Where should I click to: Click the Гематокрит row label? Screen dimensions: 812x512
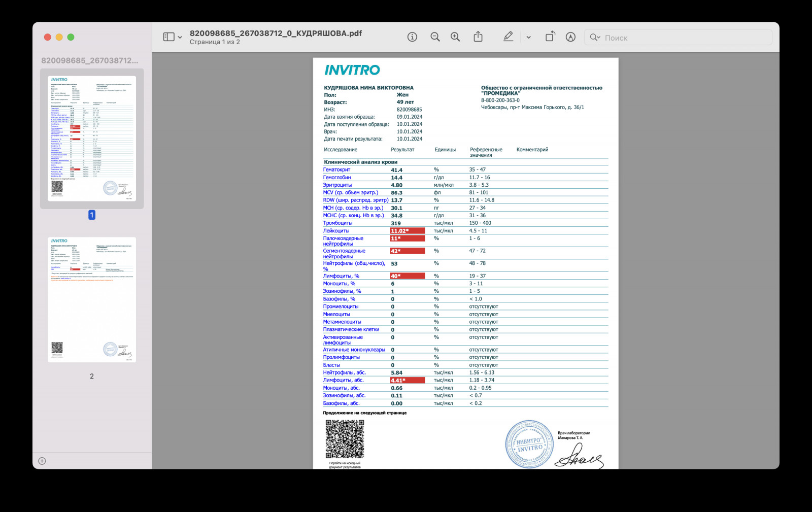click(x=336, y=170)
